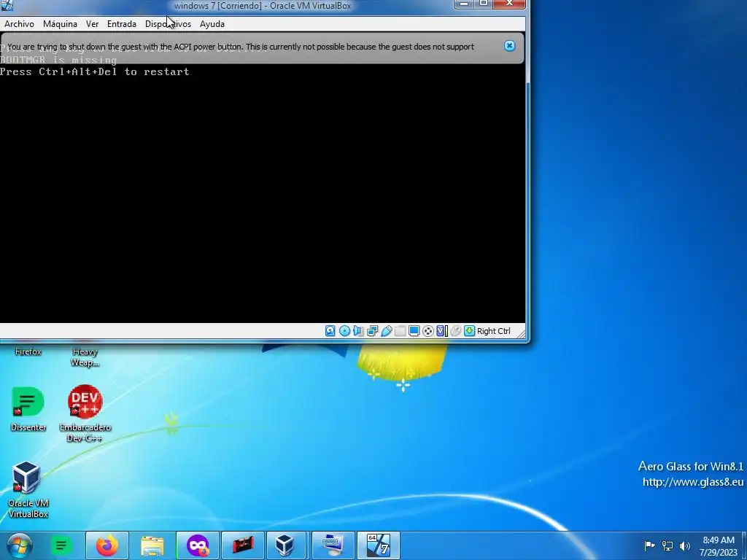Click the VirtualBox cube taskbar icon

(285, 545)
